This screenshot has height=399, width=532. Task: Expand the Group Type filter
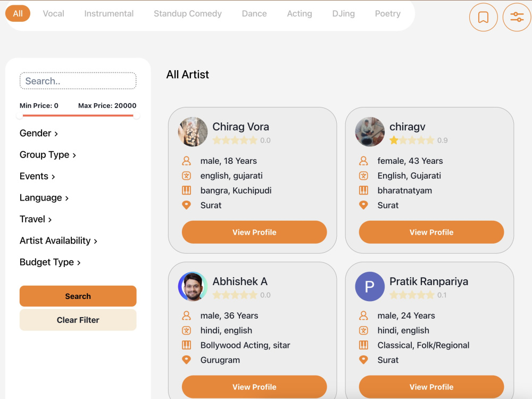pyautogui.click(x=48, y=155)
